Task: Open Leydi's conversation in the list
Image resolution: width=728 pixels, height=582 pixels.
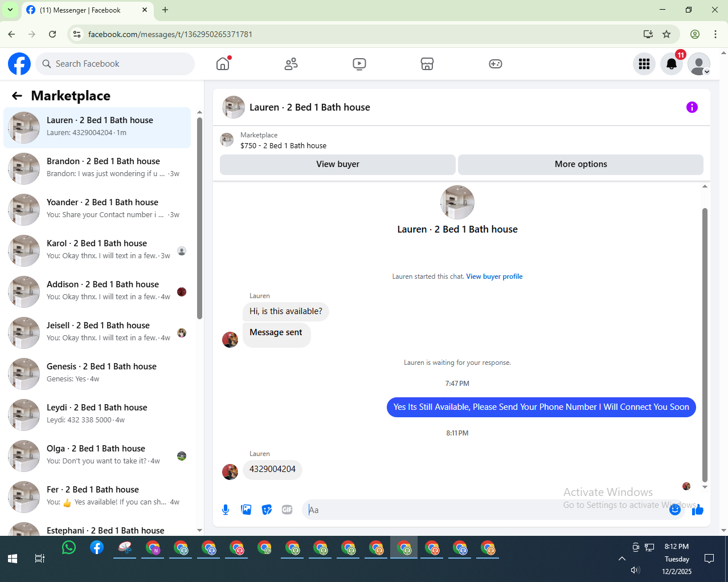Action: (97, 415)
